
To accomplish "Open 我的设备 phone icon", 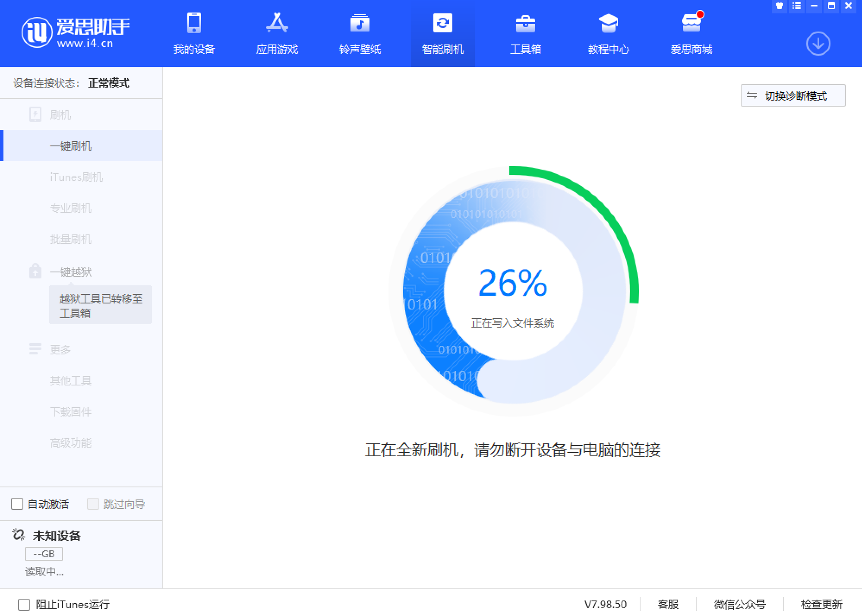I will point(194,23).
